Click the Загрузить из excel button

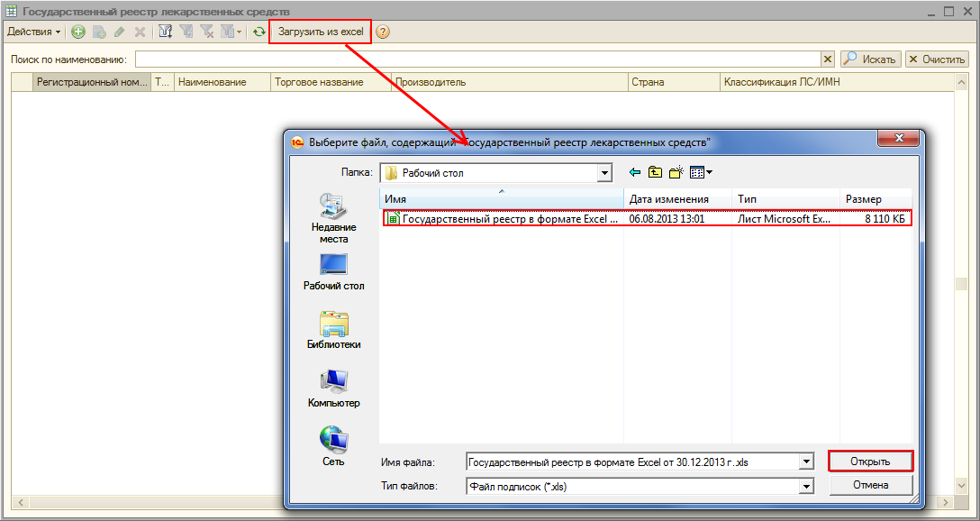320,32
